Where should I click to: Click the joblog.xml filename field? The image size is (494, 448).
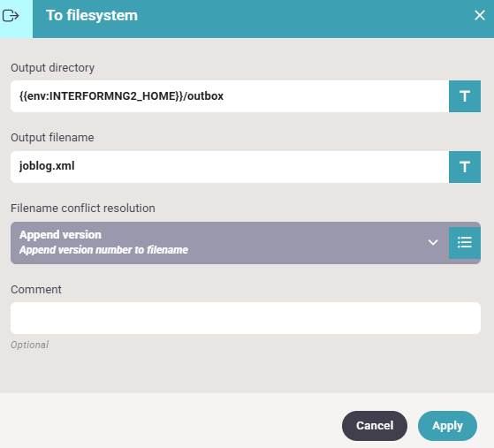pyautogui.click(x=230, y=167)
